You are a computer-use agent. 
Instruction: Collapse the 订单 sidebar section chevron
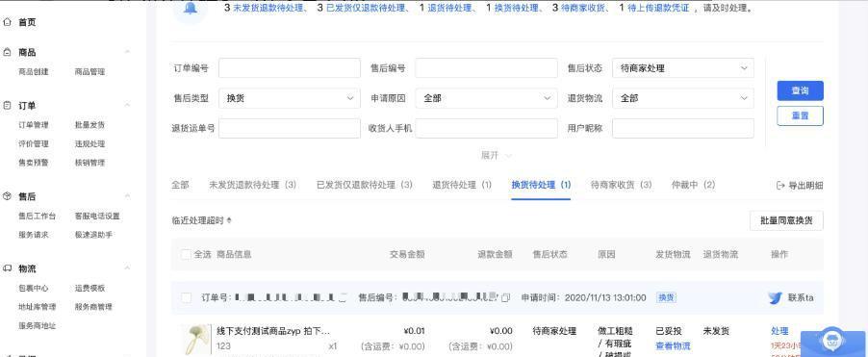pyautogui.click(x=127, y=105)
